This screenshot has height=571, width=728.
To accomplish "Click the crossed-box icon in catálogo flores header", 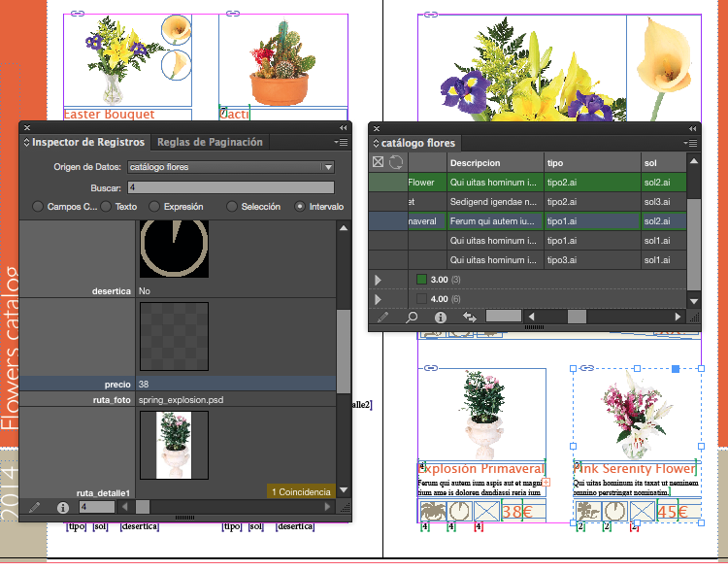I will 378,161.
